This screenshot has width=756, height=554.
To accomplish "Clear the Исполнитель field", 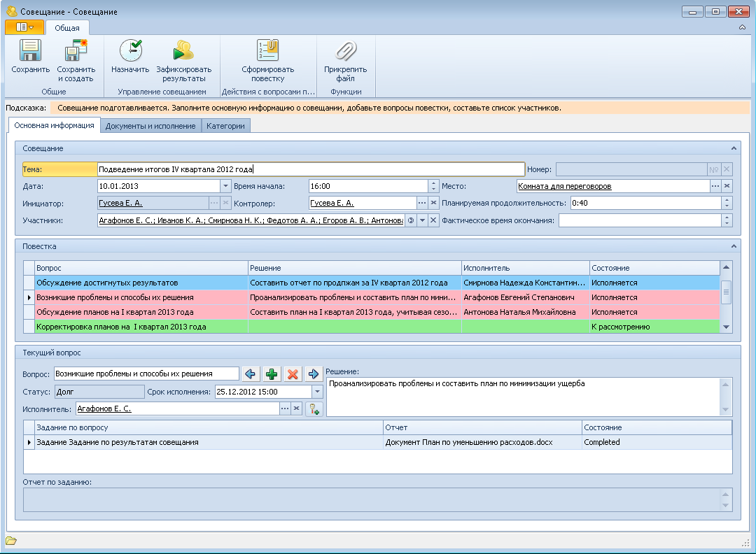I will 297,409.
